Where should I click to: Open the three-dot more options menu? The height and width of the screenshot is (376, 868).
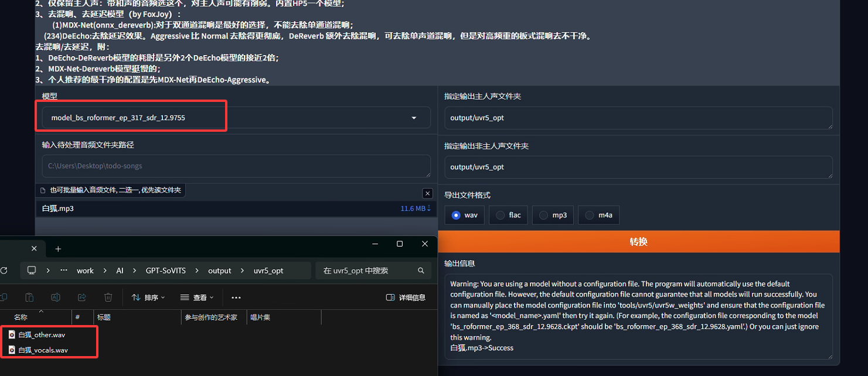[236, 298]
